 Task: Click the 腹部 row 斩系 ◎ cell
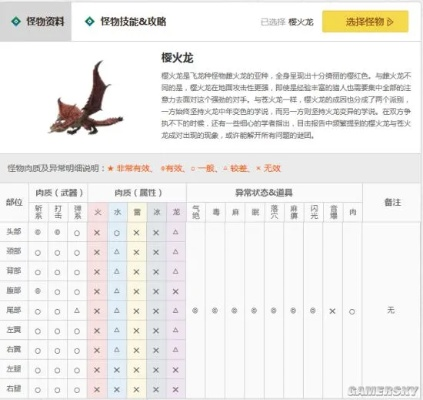pos(38,291)
